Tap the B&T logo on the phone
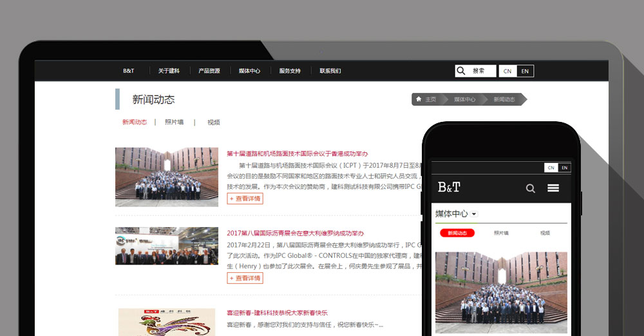The image size is (644, 336). (449, 187)
